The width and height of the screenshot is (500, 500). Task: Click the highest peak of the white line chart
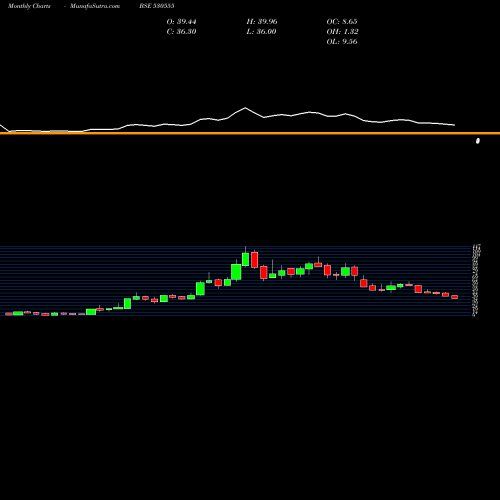tap(245, 108)
